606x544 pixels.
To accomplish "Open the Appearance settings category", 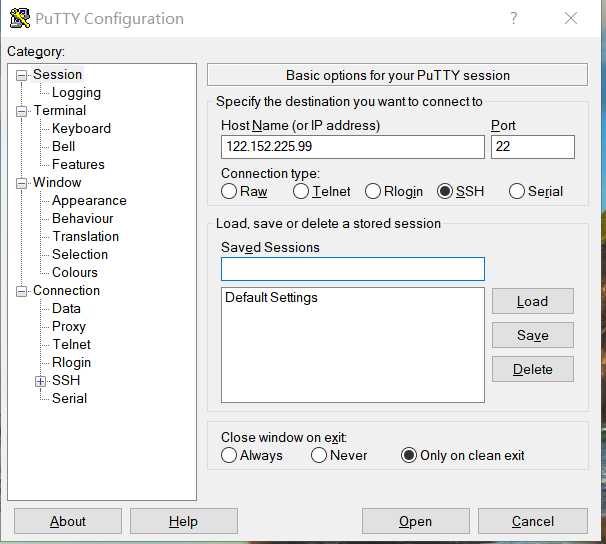I will click(89, 201).
